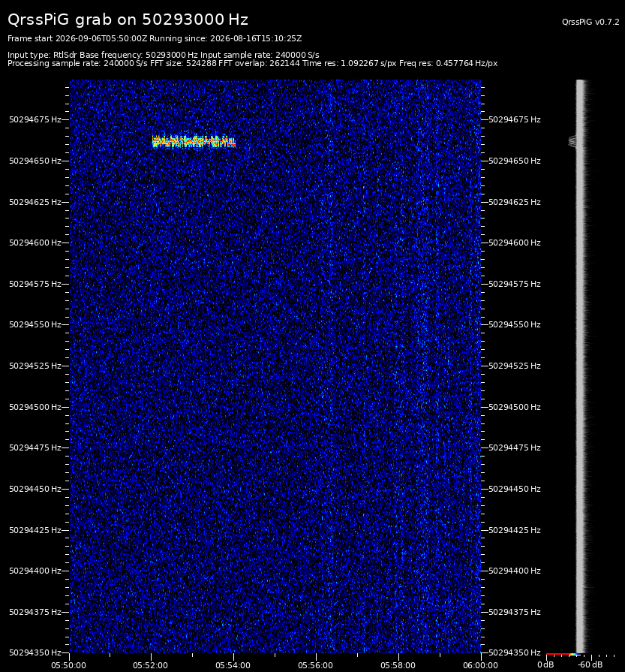Click the color scale bar near 0 dB

563,655
